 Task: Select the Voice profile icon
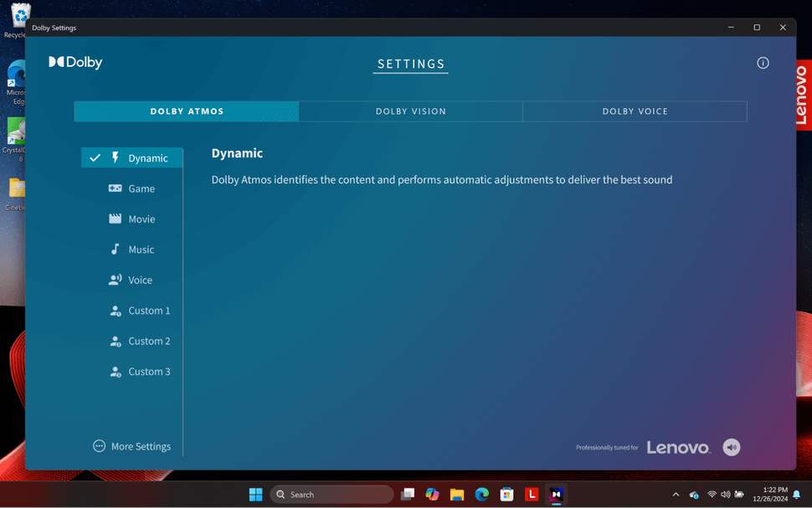pos(115,280)
